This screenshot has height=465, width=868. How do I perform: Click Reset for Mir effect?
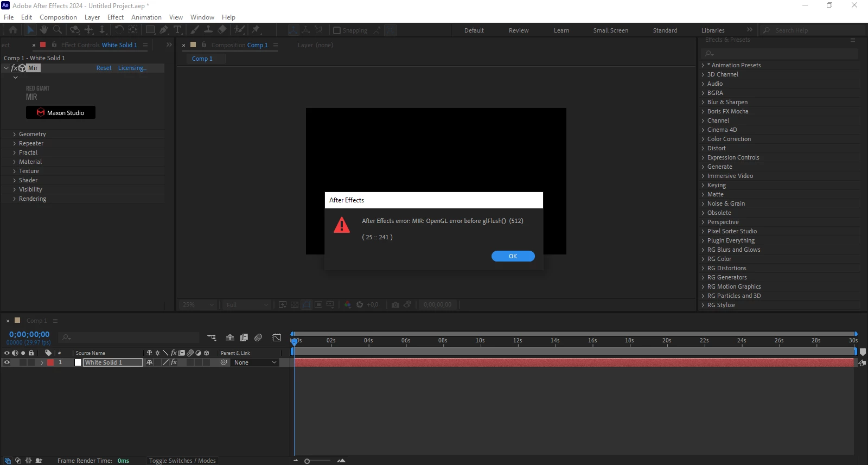click(104, 68)
